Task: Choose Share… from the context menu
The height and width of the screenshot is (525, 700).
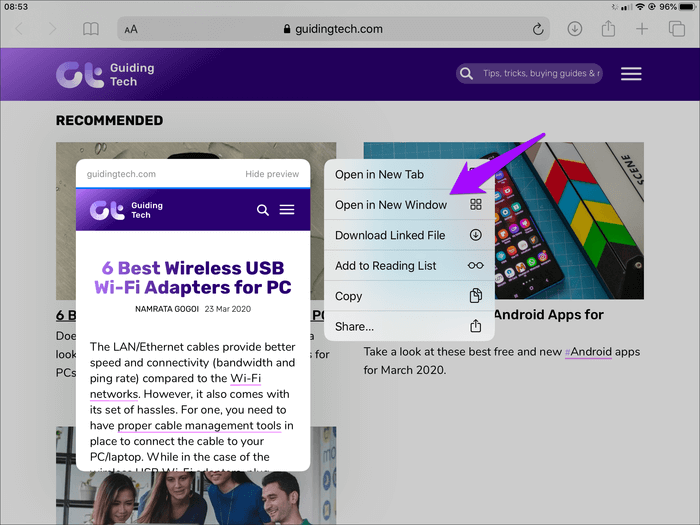Action: tap(409, 326)
